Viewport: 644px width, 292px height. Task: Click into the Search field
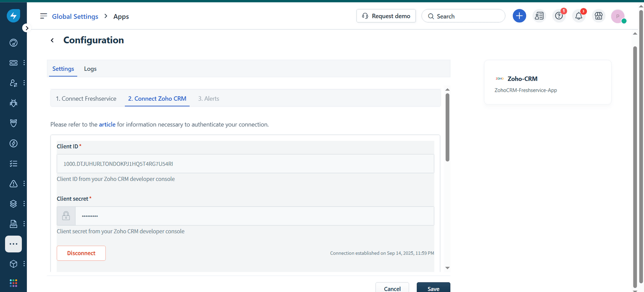tap(463, 16)
